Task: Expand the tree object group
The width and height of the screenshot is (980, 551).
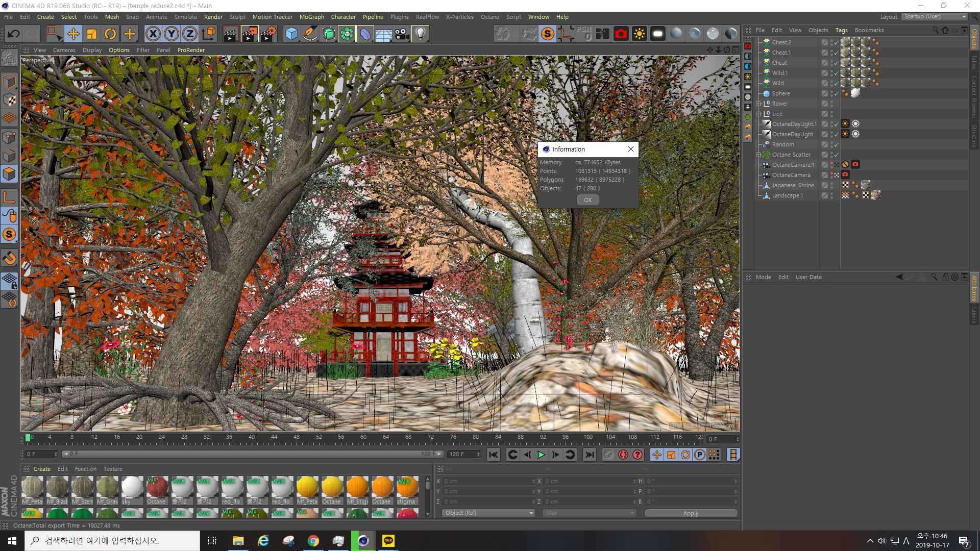Action: click(x=758, y=114)
